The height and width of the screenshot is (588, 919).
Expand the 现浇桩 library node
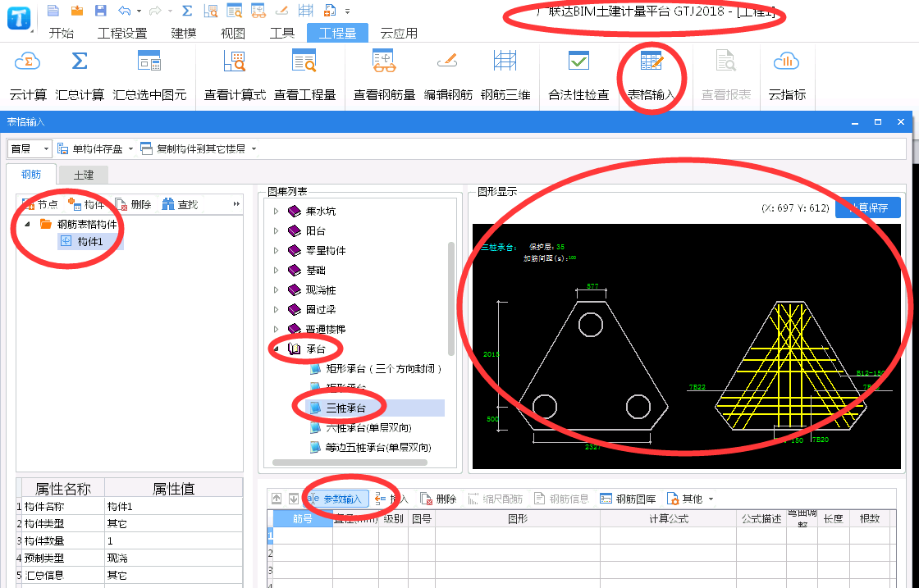pyautogui.click(x=276, y=290)
